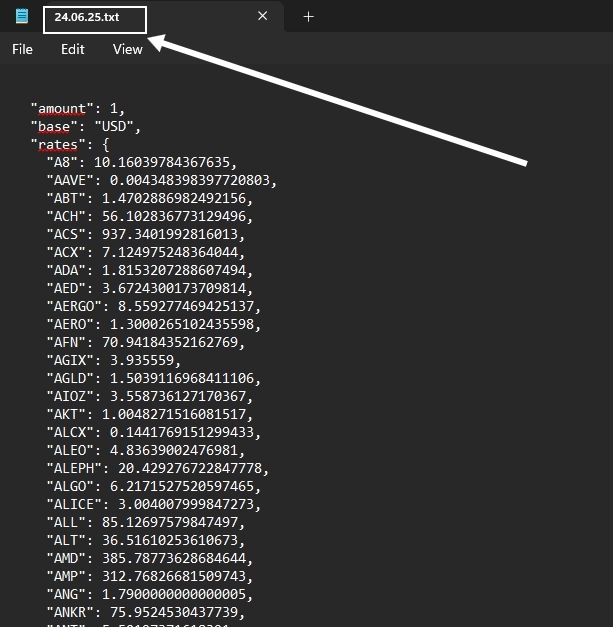613x627 pixels.
Task: Open the File menu
Action: click(22, 49)
